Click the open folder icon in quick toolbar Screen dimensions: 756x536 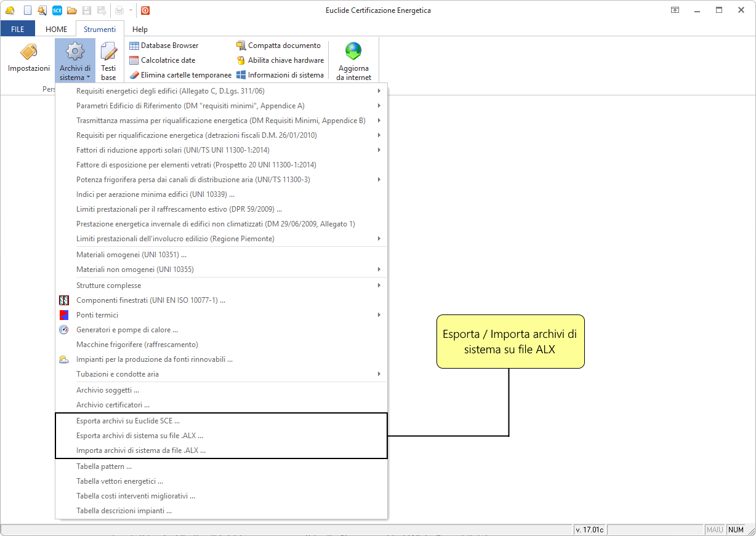pos(72,10)
